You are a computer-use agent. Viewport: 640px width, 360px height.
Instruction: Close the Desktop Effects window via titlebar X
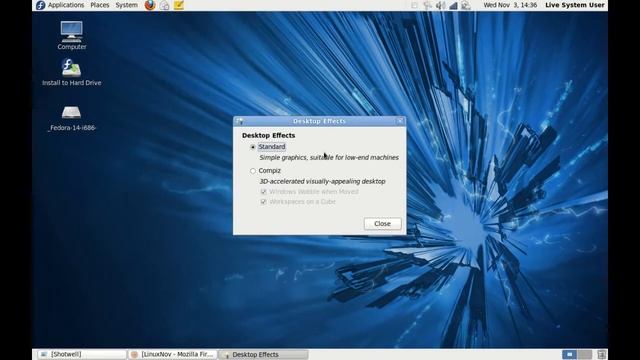[x=400, y=121]
